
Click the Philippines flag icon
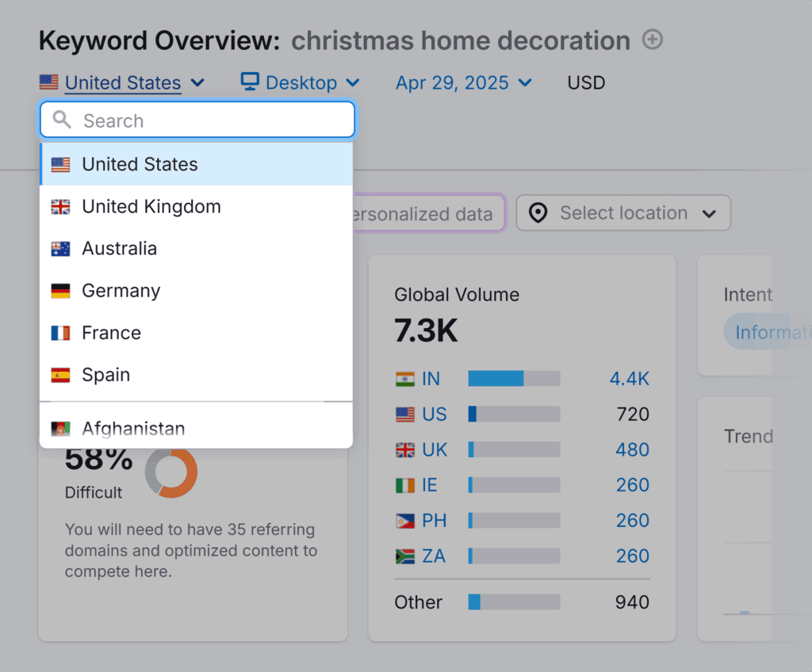[405, 521]
